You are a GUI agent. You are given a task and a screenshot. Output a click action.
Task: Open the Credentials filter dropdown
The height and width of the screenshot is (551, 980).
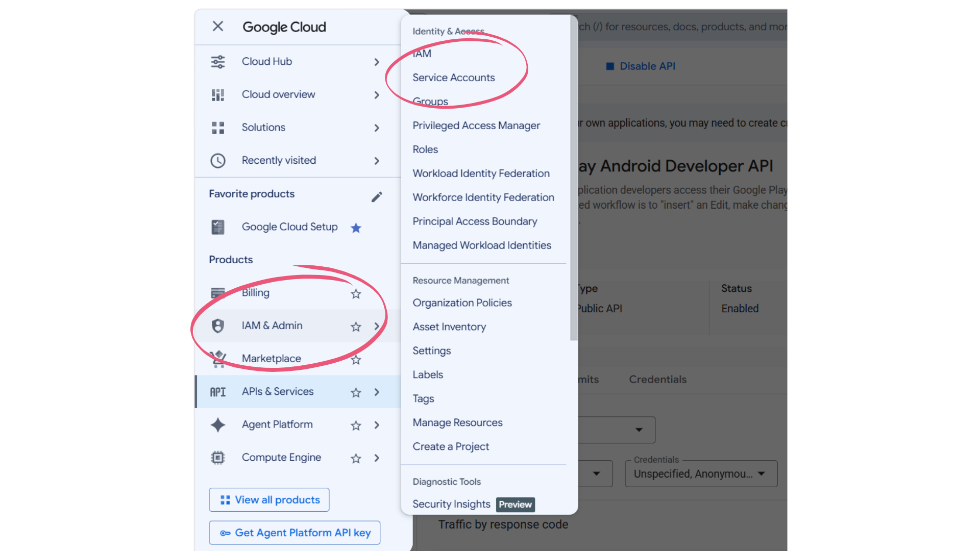701,474
